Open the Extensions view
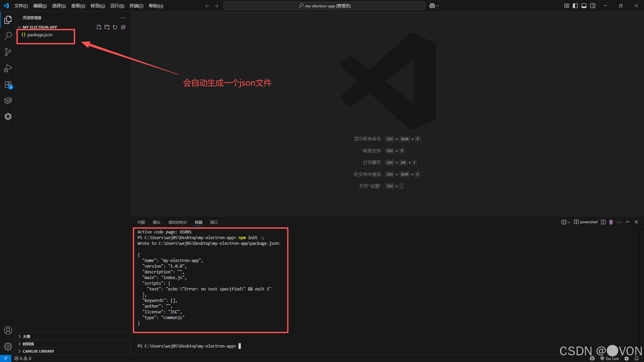The width and height of the screenshot is (644, 362). tap(8, 84)
